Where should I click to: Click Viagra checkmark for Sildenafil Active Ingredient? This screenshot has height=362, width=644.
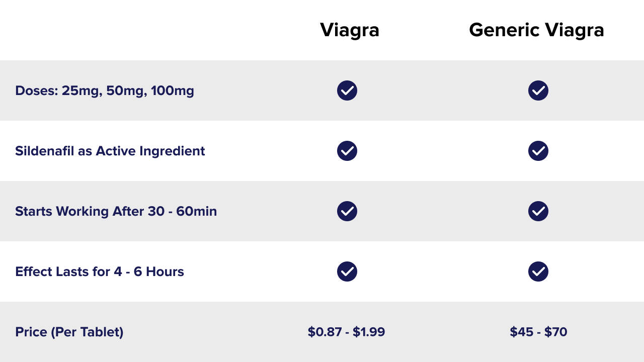click(x=347, y=151)
